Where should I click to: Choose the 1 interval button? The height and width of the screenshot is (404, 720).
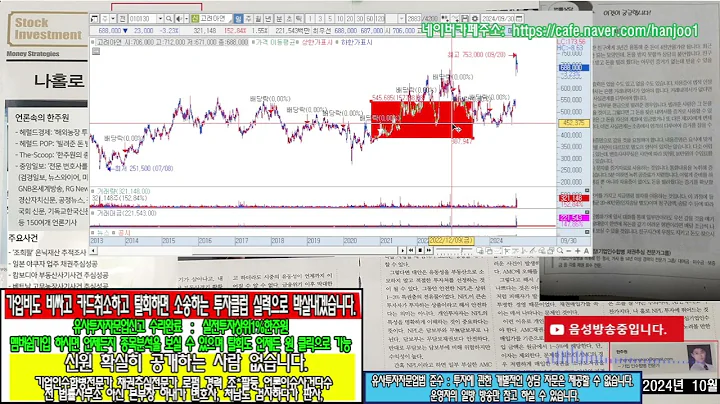pyautogui.click(x=310, y=18)
